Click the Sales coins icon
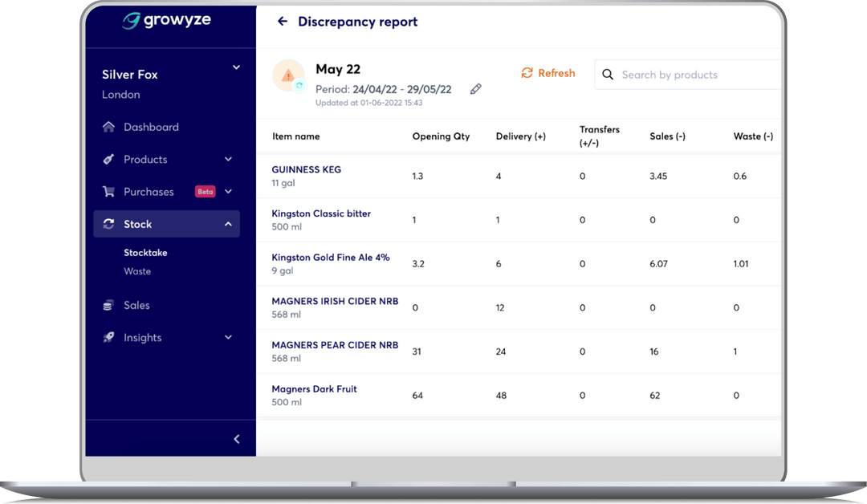 tap(108, 305)
